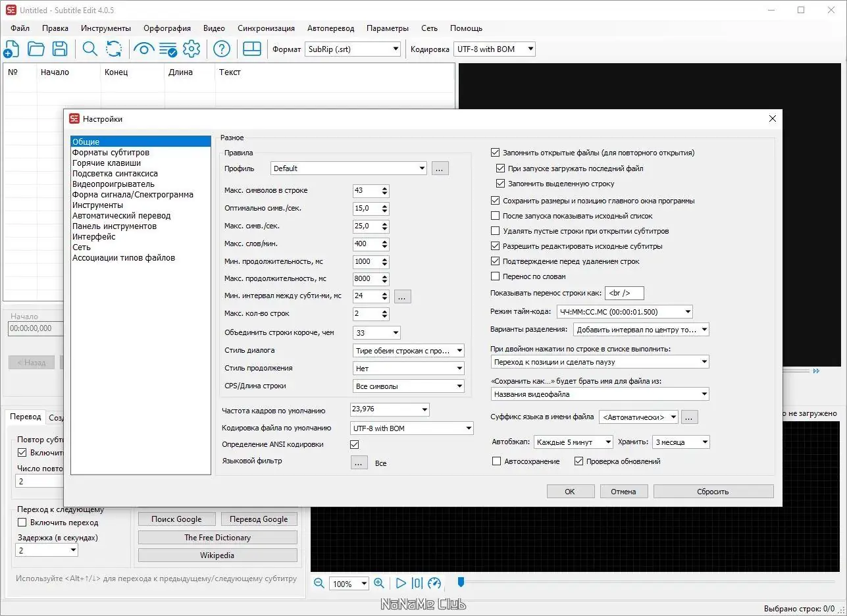Click the New subtitle file icon

coord(11,49)
